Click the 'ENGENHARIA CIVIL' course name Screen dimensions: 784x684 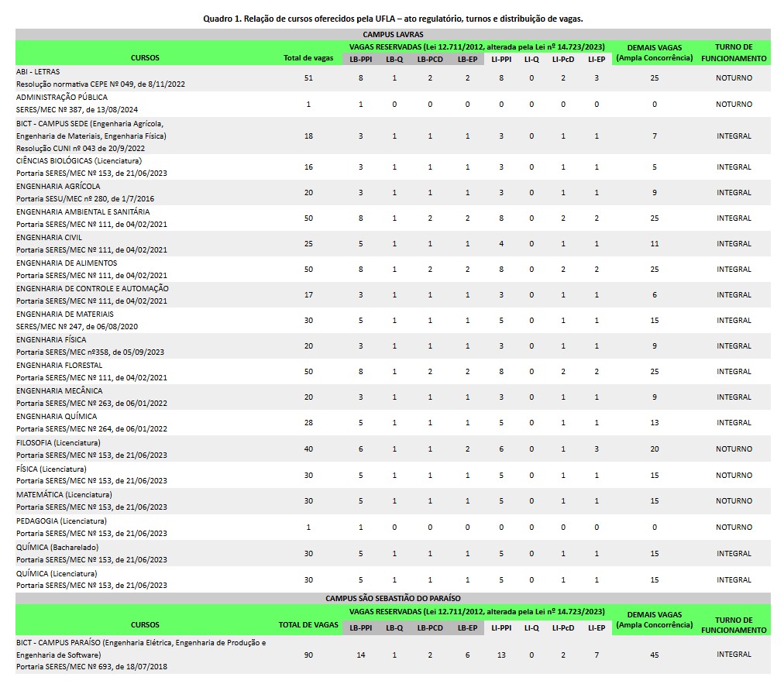point(49,238)
